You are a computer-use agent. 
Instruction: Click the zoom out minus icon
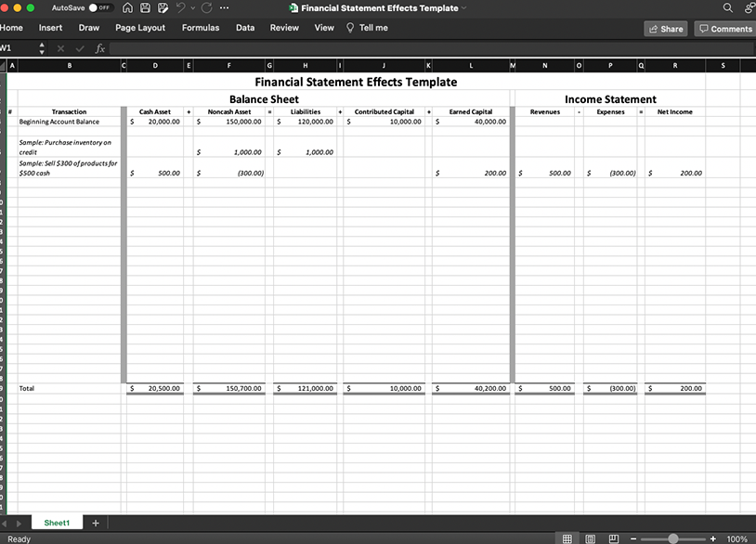(x=633, y=538)
